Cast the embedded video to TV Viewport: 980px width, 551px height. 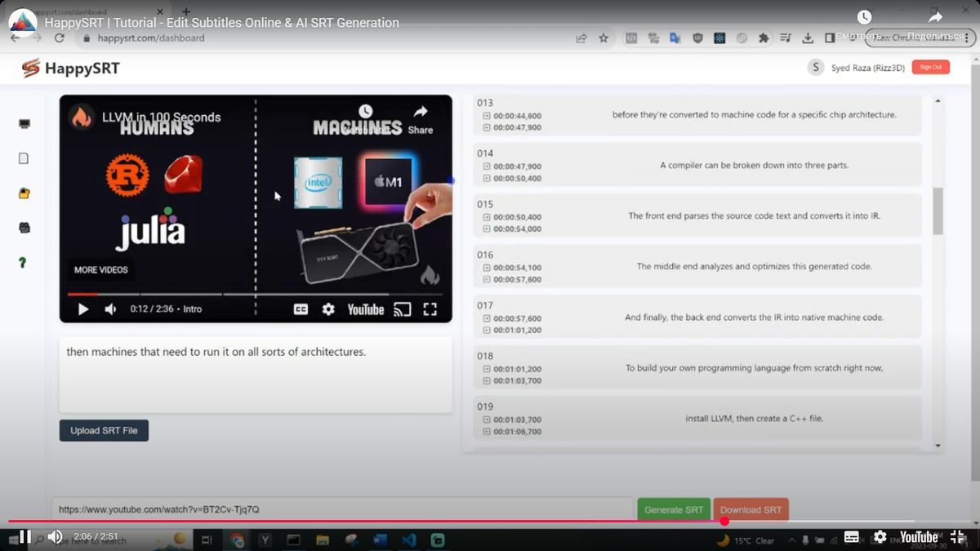[x=403, y=309]
